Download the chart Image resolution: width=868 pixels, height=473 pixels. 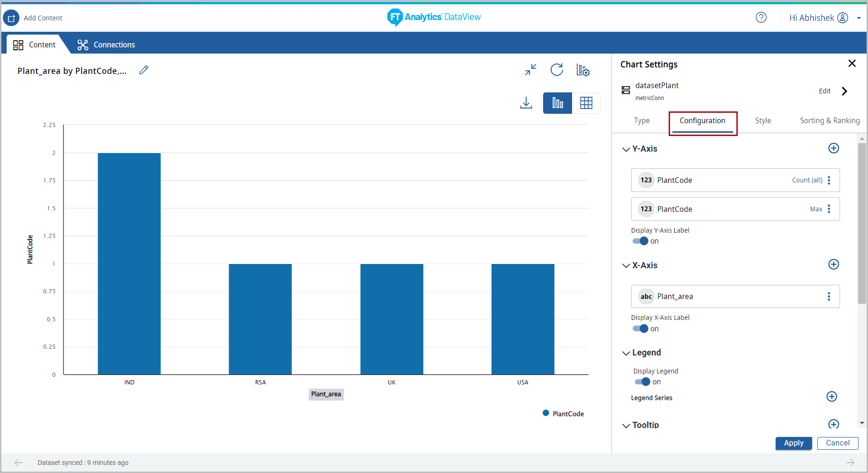[x=526, y=103]
